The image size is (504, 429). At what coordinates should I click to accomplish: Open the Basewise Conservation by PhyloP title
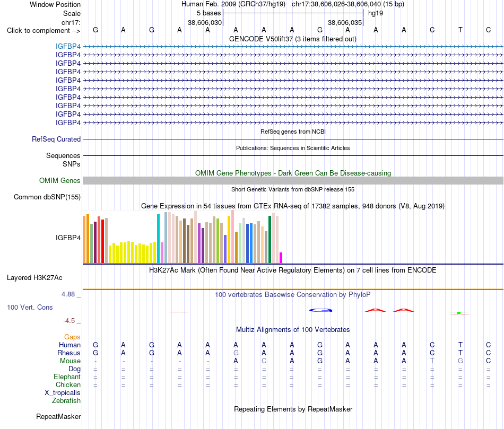point(292,294)
